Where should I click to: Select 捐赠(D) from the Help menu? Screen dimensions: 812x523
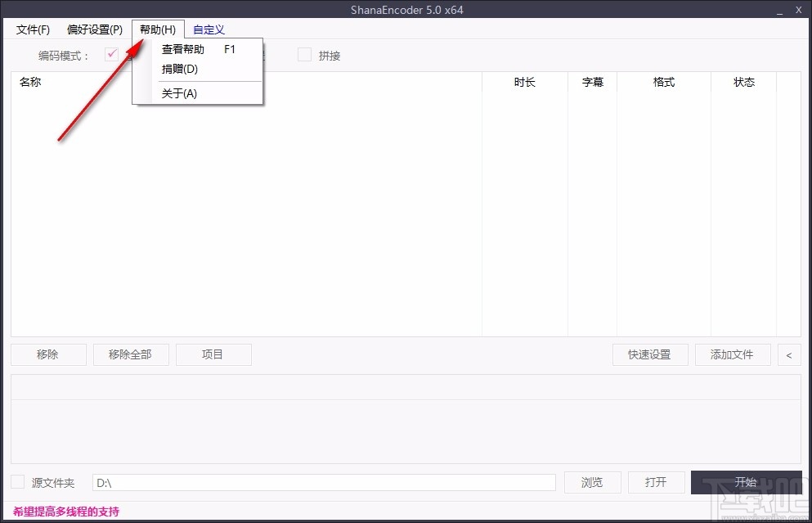[178, 69]
